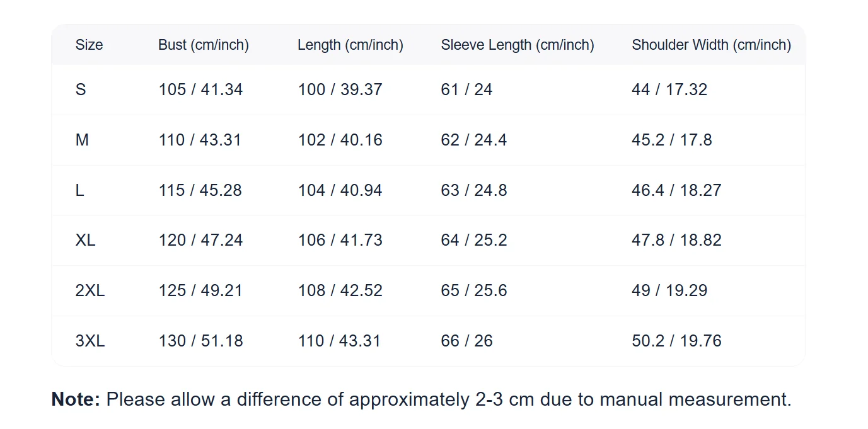
Task: Select the L size row label
Action: tap(79, 190)
